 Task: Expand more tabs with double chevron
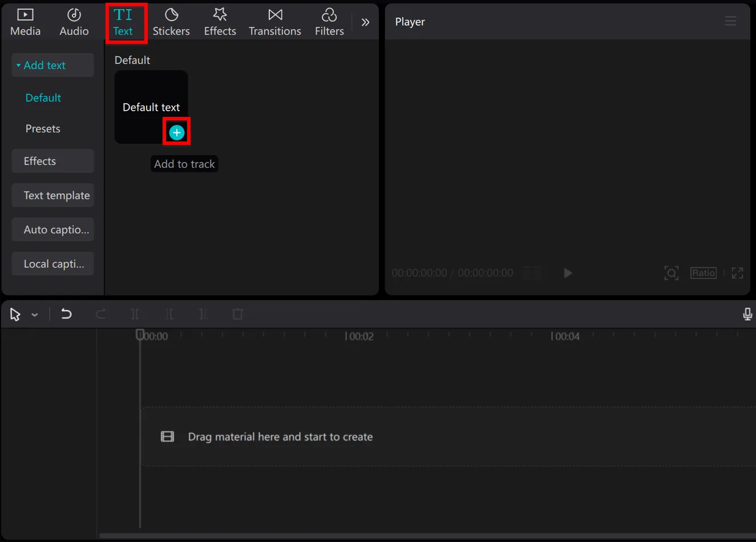365,22
